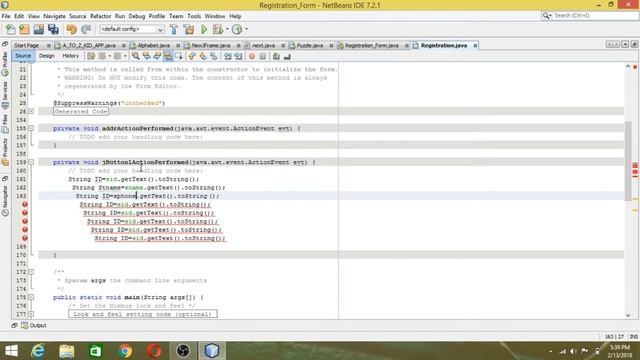This screenshot has height=360, width=640.
Task: Select the Source view button
Action: point(23,56)
